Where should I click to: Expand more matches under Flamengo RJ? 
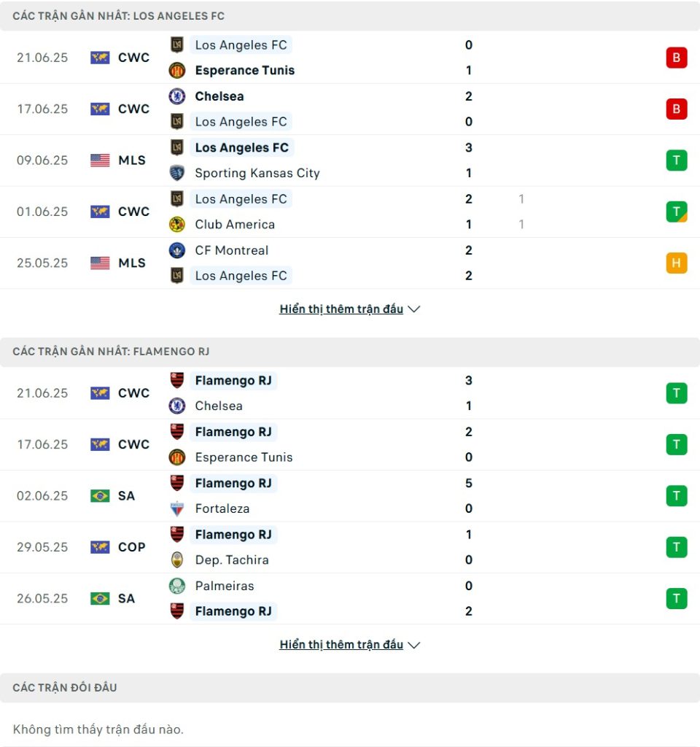(341, 645)
